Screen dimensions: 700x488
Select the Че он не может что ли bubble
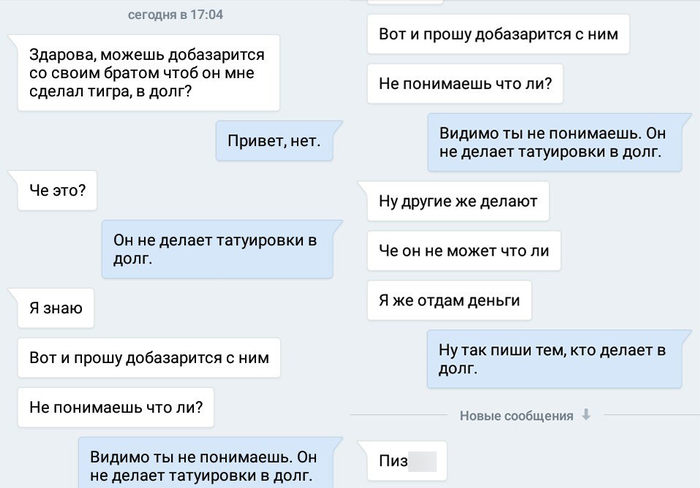464,250
